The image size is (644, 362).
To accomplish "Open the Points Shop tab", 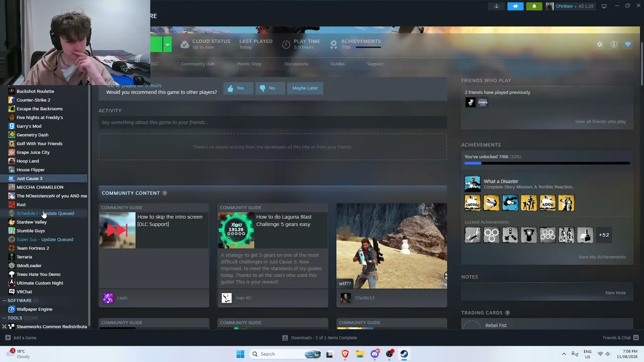I will [249, 64].
